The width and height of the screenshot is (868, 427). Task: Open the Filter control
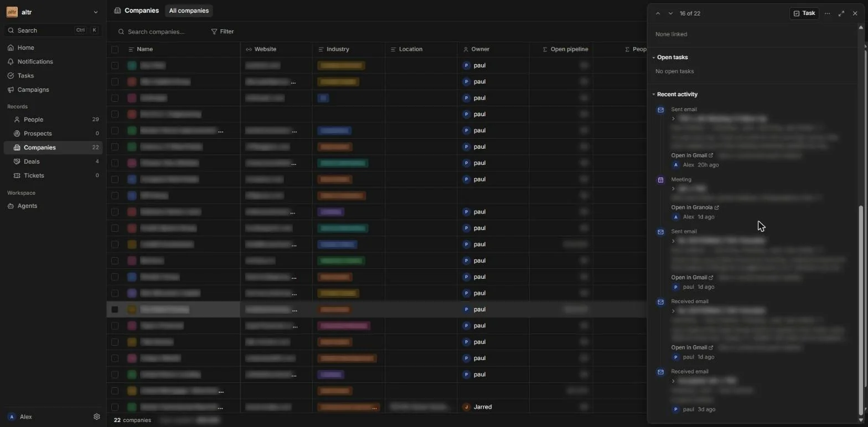pyautogui.click(x=223, y=32)
